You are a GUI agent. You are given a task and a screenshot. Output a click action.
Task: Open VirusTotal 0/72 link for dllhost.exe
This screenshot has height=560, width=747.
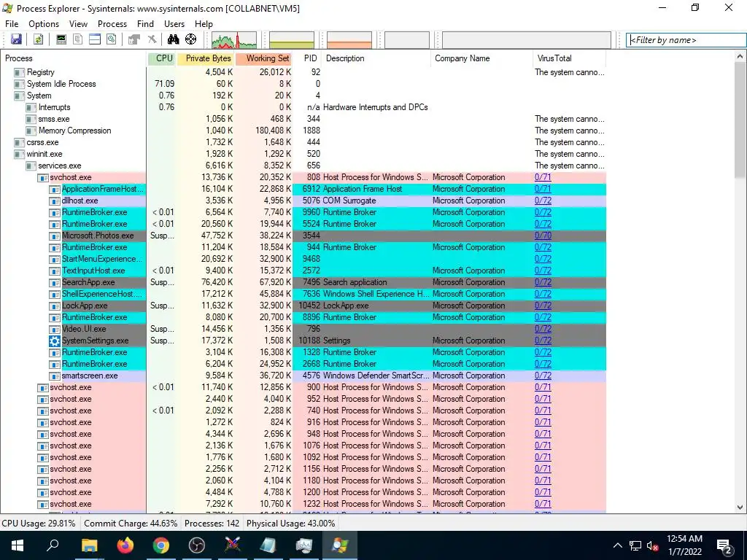(x=543, y=201)
